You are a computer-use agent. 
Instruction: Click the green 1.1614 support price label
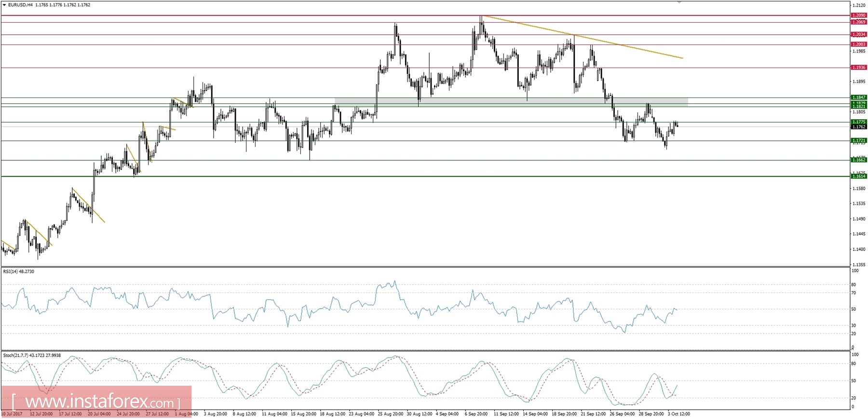(859, 176)
